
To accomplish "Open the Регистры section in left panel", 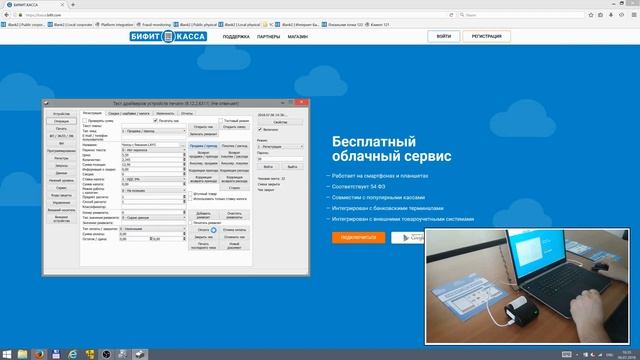I will tap(61, 158).
